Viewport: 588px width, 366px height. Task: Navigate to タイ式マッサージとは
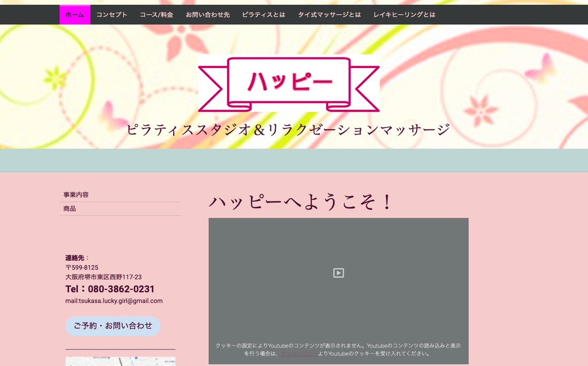pos(329,15)
